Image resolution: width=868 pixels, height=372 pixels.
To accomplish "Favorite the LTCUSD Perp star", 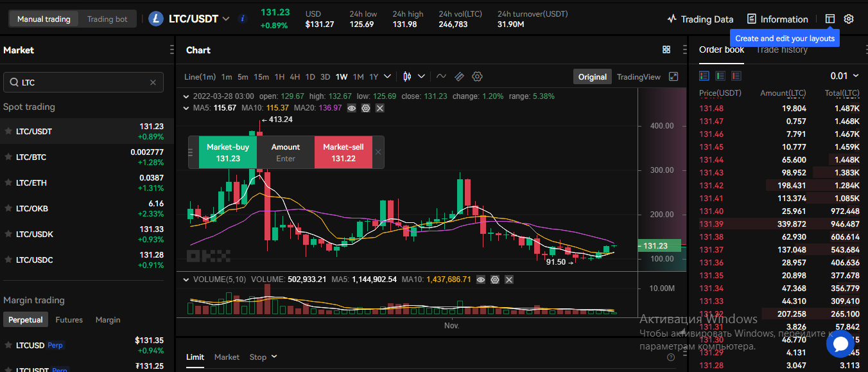I will (8, 345).
